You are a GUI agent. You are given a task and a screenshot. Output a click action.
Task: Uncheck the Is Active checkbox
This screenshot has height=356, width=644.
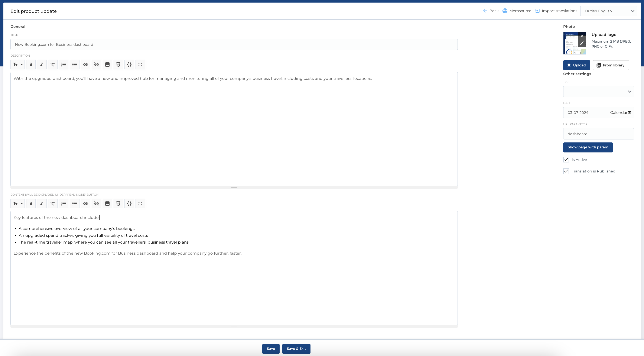pyautogui.click(x=566, y=160)
